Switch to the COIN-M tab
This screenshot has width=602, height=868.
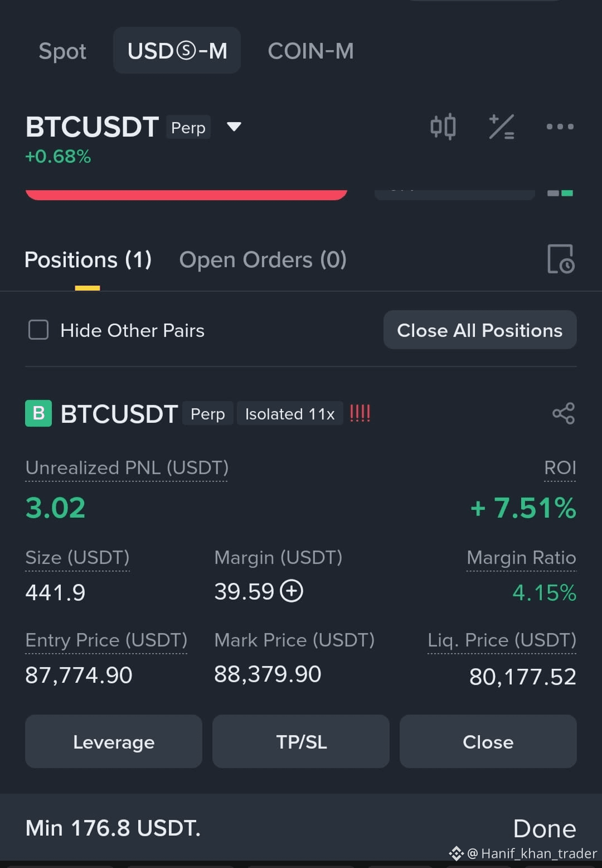pyautogui.click(x=310, y=51)
